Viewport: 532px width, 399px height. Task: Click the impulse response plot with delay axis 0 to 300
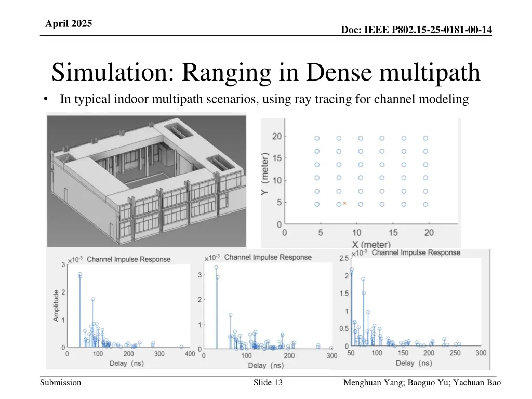[x=268, y=311]
